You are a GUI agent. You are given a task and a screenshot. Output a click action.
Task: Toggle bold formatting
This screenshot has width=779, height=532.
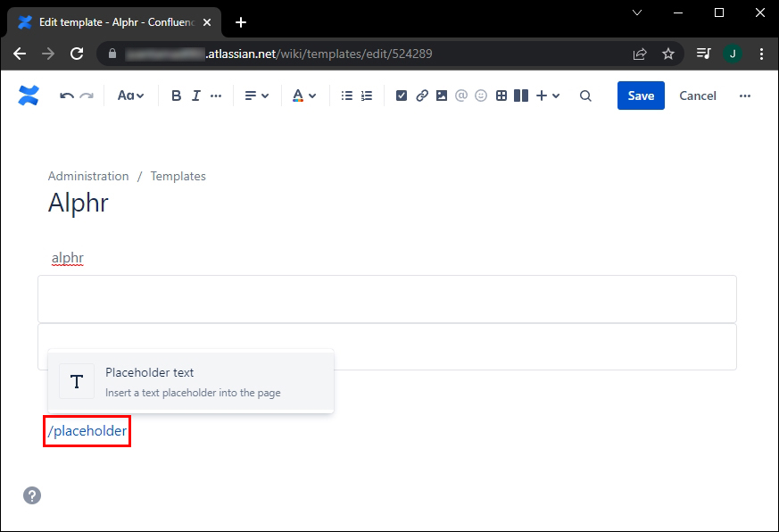[x=176, y=96]
